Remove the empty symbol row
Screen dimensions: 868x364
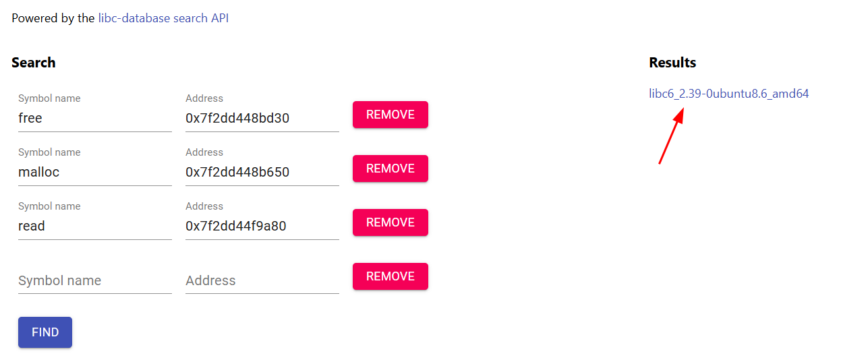tap(390, 276)
